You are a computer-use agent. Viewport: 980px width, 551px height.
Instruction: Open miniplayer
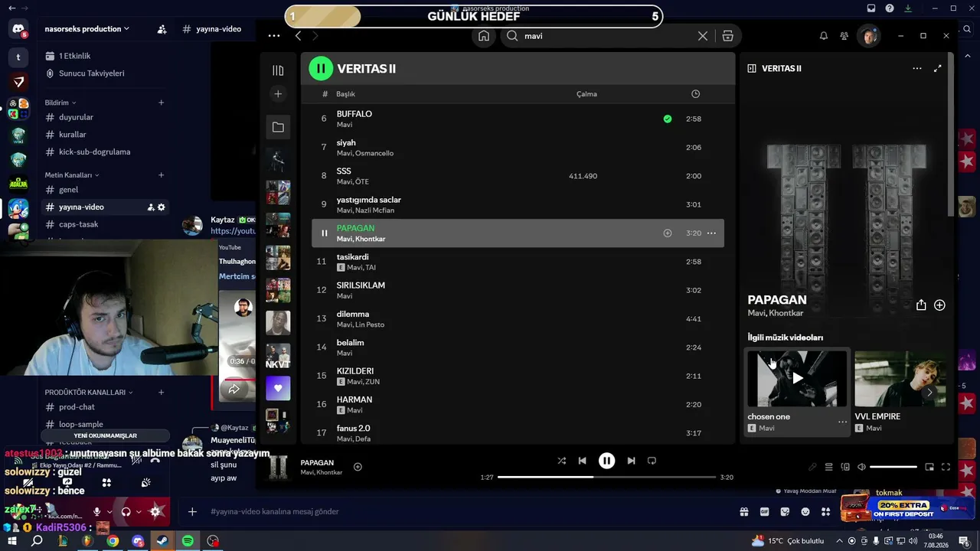coord(929,467)
